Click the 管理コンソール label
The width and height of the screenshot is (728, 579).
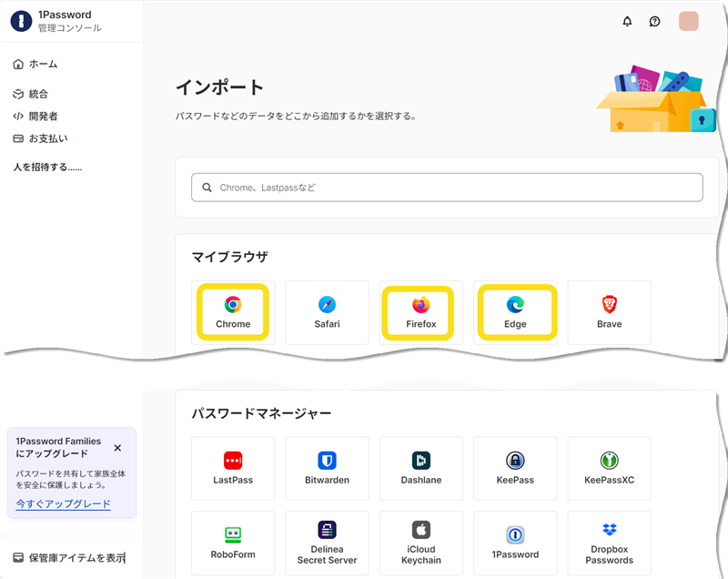tap(70, 28)
